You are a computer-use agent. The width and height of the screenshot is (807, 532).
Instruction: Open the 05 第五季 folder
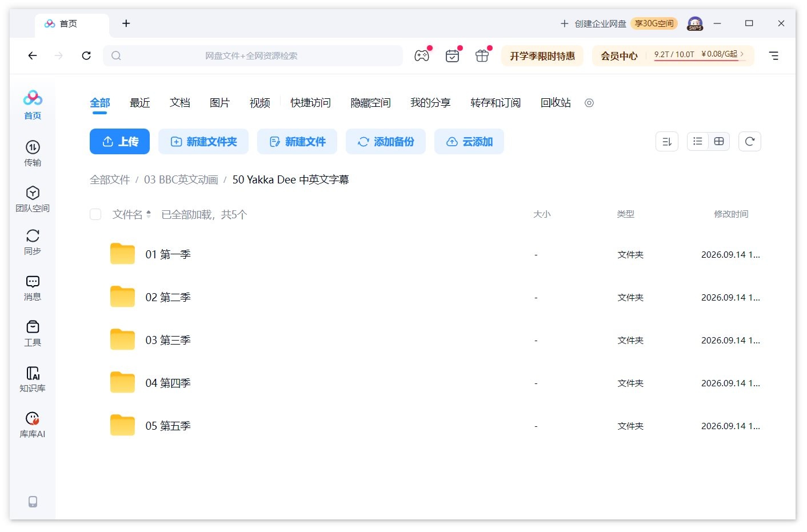pyautogui.click(x=168, y=426)
